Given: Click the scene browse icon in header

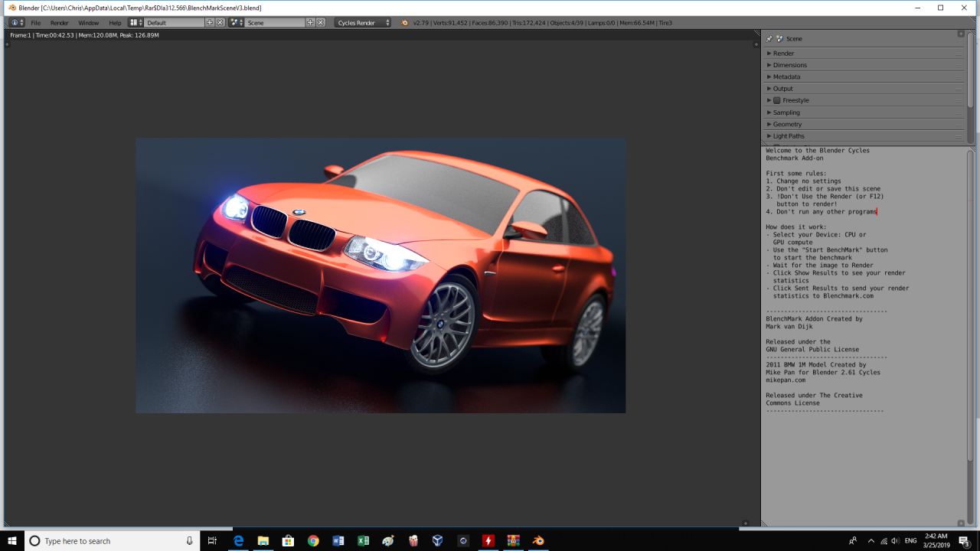Looking at the screenshot, I should [236, 23].
